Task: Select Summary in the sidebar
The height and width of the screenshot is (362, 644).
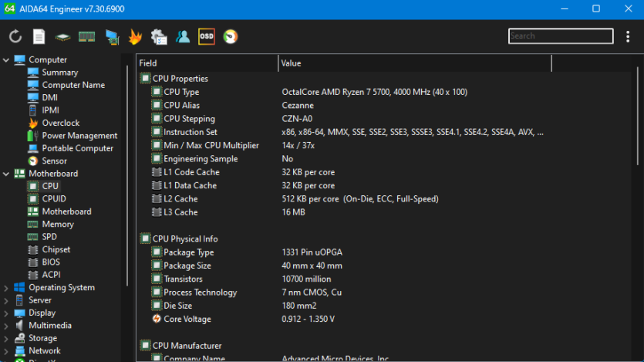Action: [59, 73]
